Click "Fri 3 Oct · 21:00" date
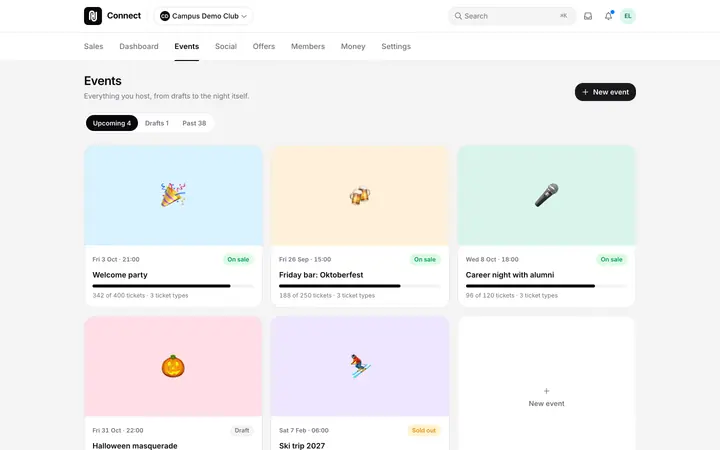Image resolution: width=720 pixels, height=450 pixels. [116, 259]
